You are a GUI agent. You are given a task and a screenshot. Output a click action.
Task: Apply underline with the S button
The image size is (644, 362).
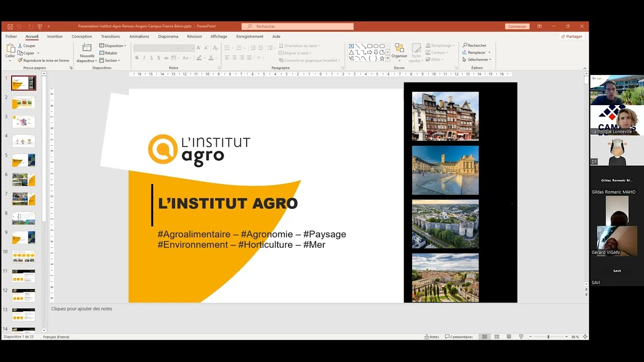click(151, 58)
